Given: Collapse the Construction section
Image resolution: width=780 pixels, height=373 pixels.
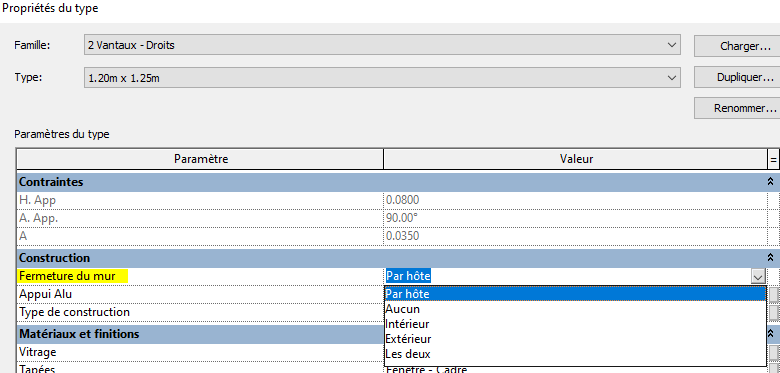Looking at the screenshot, I should (x=771, y=258).
